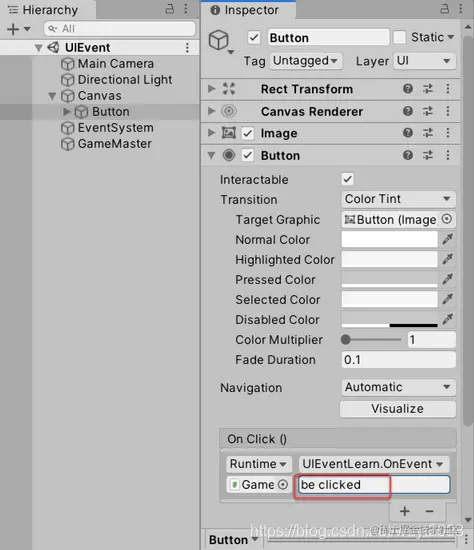Open Canvas Renderer help icon
This screenshot has height=550, width=474.
(408, 111)
